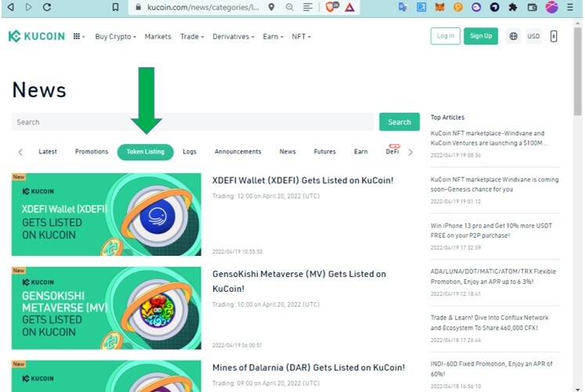This screenshot has height=392, width=585.
Task: Change the USD currency selector
Action: 533,36
